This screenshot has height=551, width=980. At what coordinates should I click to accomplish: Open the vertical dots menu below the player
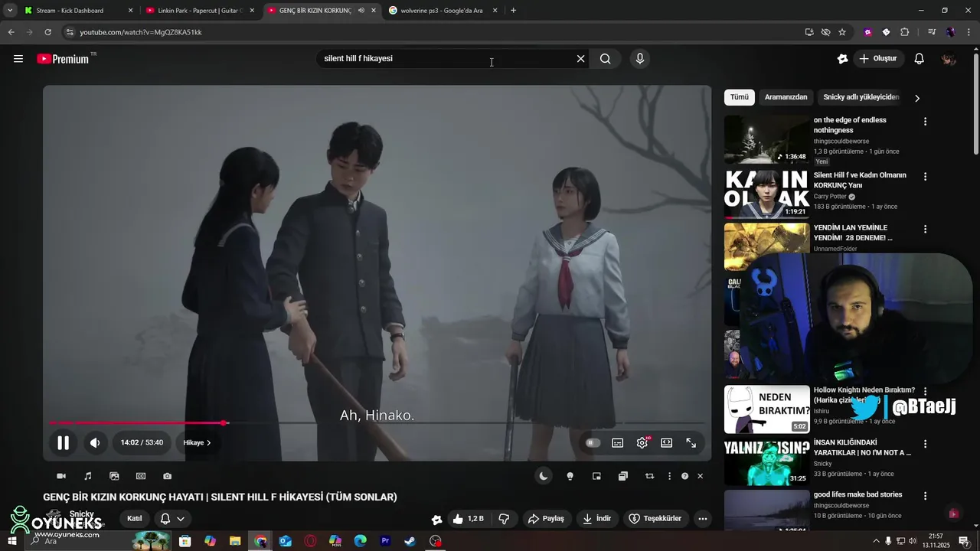click(x=670, y=476)
